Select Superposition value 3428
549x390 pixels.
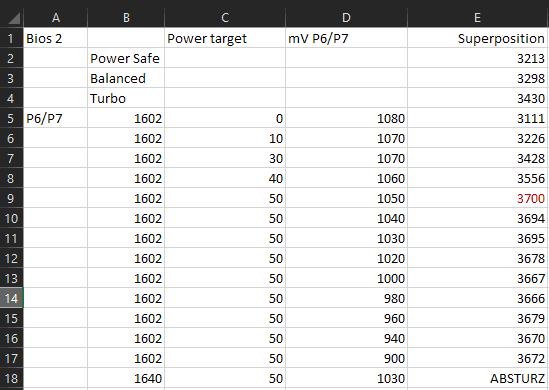click(478, 158)
